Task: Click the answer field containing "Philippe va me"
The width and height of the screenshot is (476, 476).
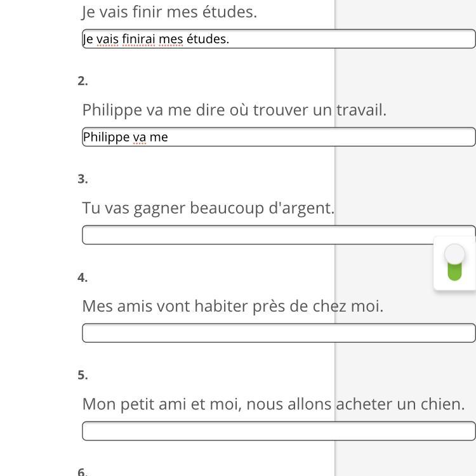Action: pos(279,137)
